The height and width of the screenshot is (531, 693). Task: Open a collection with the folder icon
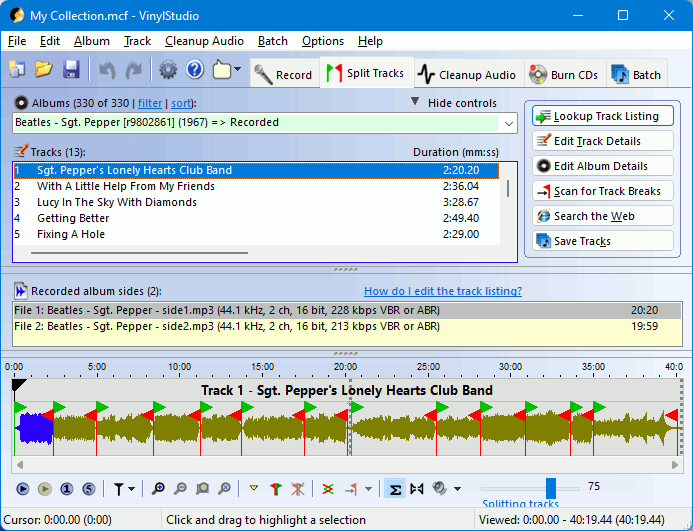pyautogui.click(x=44, y=69)
